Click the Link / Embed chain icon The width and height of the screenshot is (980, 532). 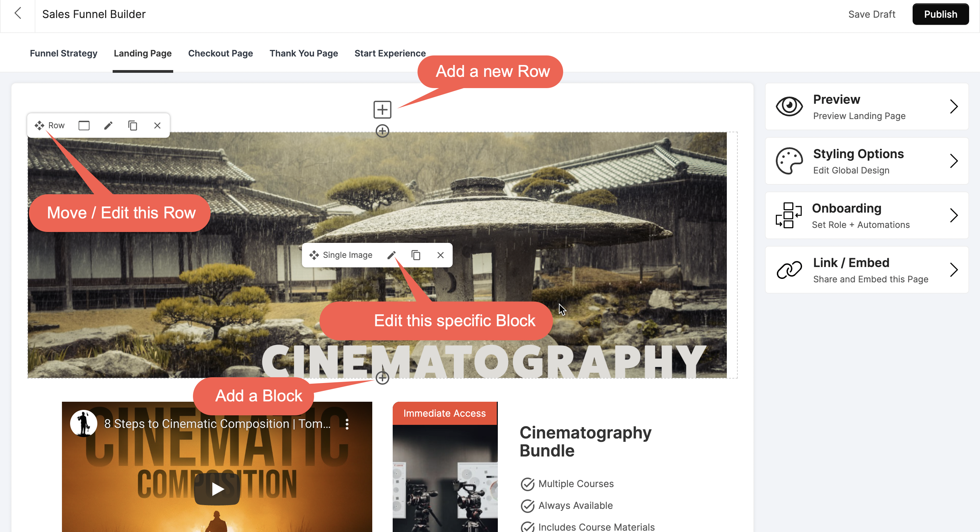789,270
